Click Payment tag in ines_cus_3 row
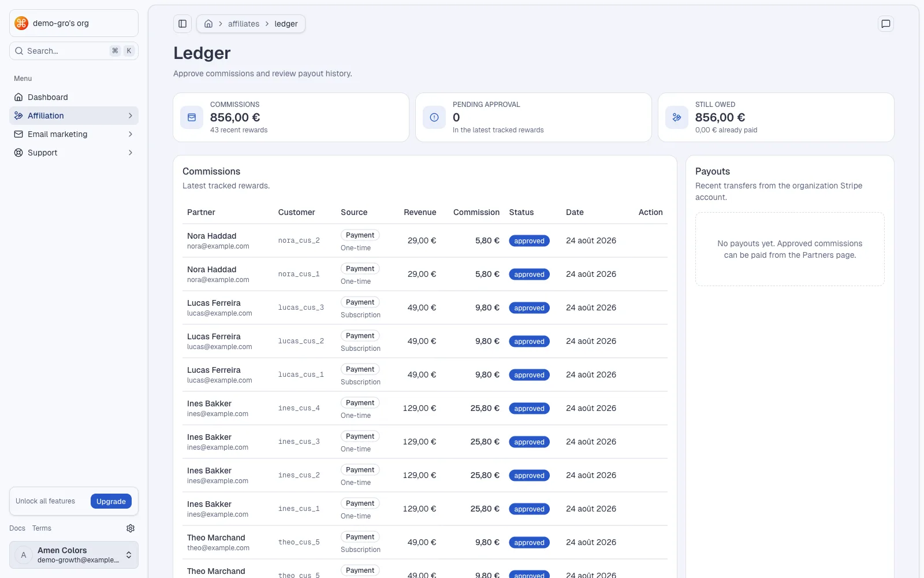Screen dimensions: 924x578 pos(360,436)
